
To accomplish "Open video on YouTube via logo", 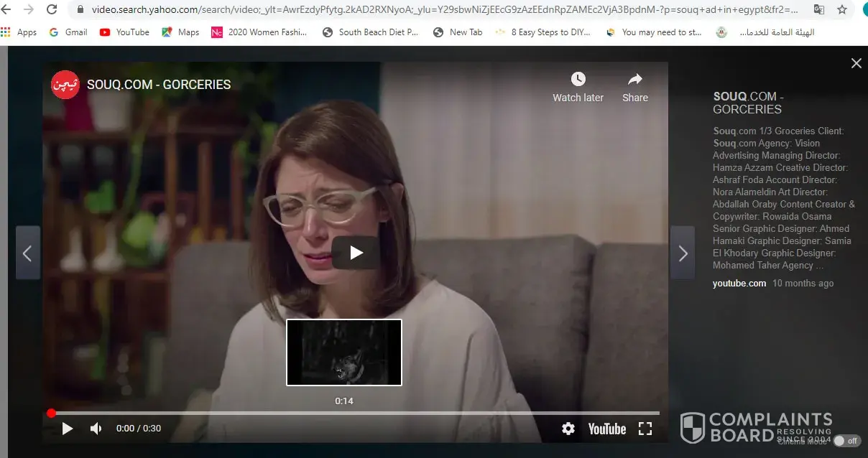I will pyautogui.click(x=607, y=429).
